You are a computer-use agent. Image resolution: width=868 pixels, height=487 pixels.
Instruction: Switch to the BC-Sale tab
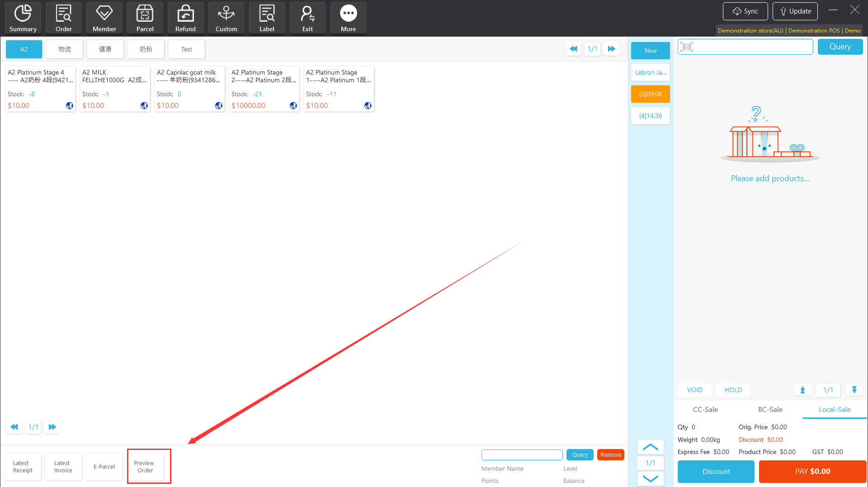[770, 410]
